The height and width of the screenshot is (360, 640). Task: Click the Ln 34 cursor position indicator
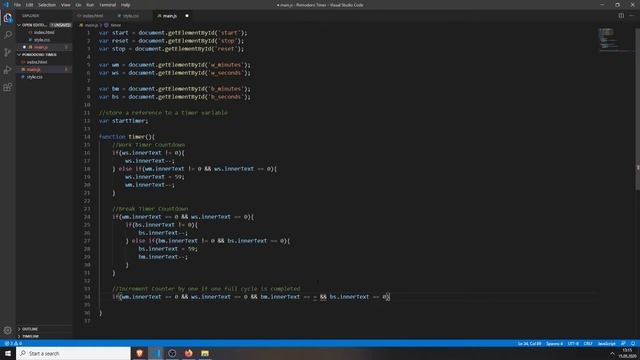529,344
